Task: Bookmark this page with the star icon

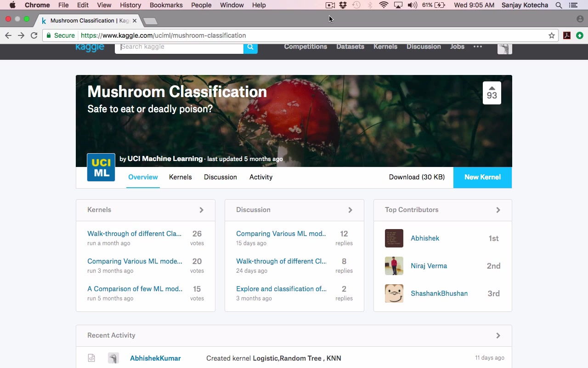Action: click(x=552, y=35)
